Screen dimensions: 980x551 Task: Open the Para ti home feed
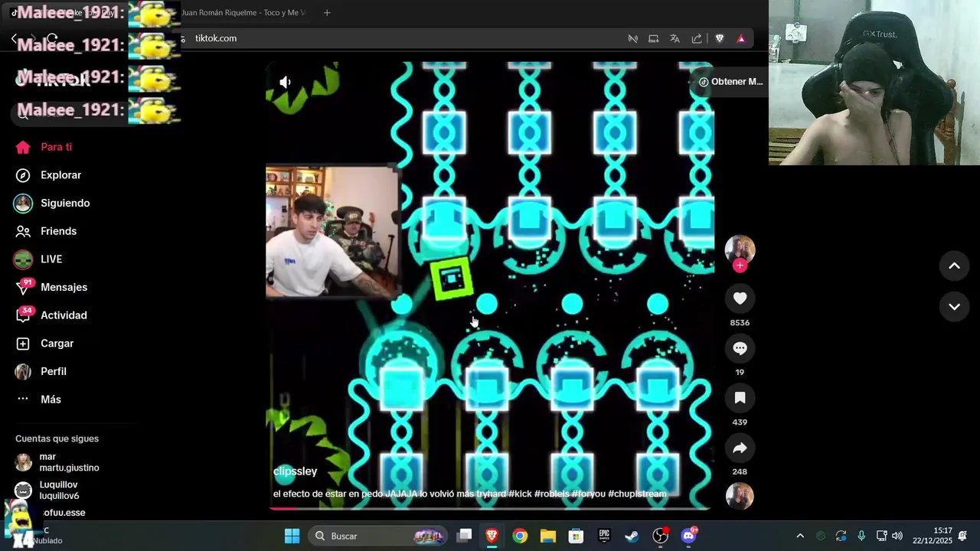[x=57, y=147]
